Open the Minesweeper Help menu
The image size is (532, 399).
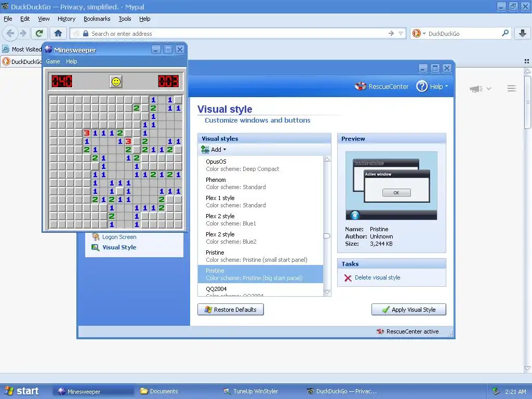[72, 61]
